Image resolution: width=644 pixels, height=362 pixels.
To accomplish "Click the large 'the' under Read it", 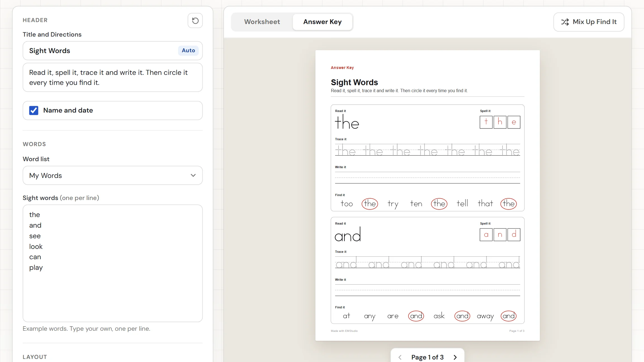I will 347,122.
